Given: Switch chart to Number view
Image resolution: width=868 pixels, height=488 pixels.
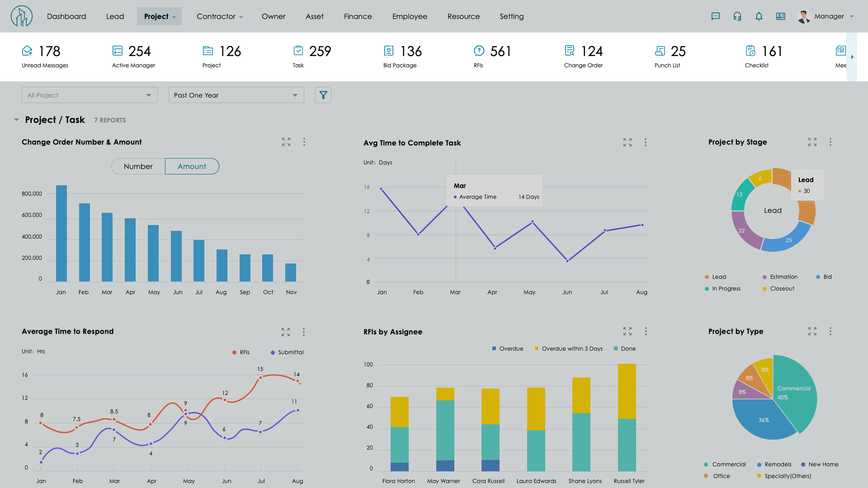Looking at the screenshot, I should 138,166.
